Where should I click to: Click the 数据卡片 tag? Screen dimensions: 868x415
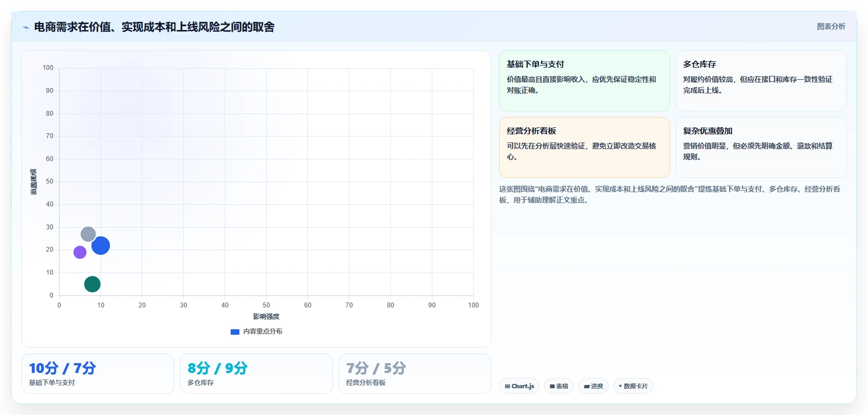point(633,386)
